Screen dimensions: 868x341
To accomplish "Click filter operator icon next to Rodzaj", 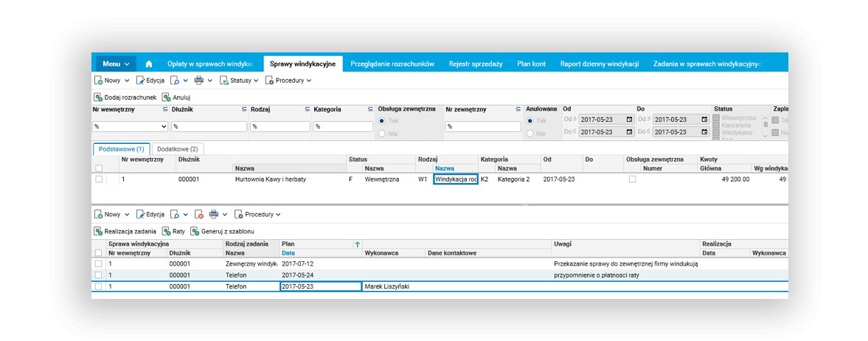I will tap(308, 110).
